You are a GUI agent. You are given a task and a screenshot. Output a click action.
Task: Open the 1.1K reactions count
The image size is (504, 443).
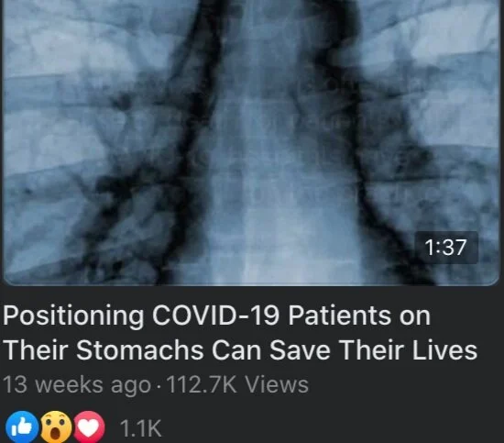click(140, 428)
